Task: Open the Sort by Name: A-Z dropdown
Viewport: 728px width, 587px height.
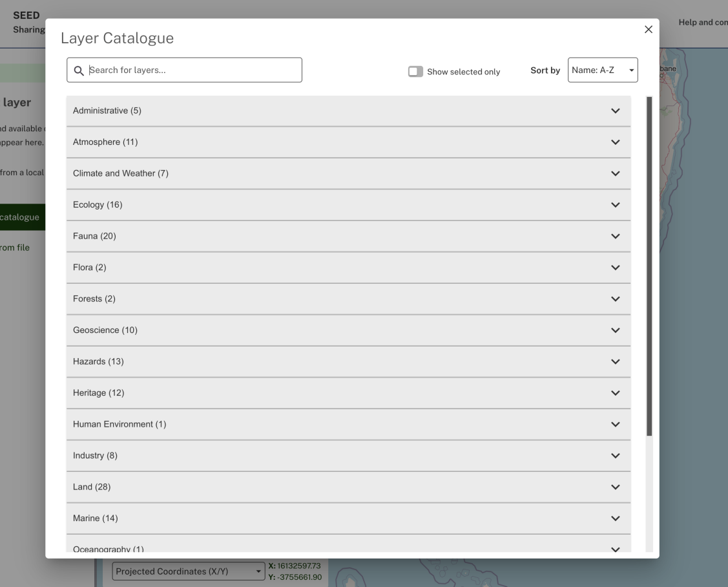Action: 603,70
